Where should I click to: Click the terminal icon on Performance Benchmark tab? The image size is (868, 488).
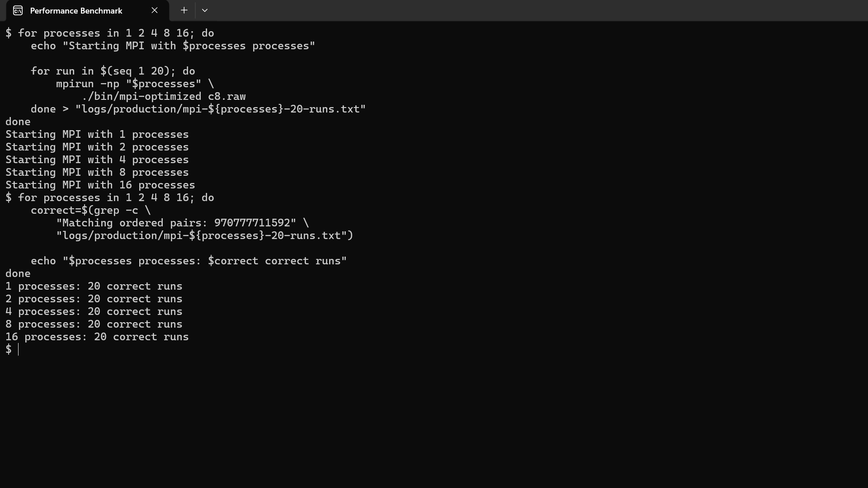click(x=18, y=10)
